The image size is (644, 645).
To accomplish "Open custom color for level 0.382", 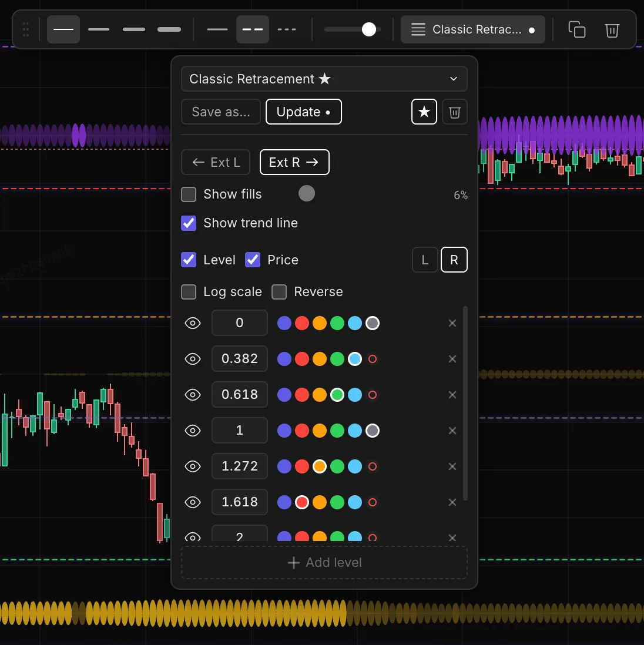I will 373,359.
